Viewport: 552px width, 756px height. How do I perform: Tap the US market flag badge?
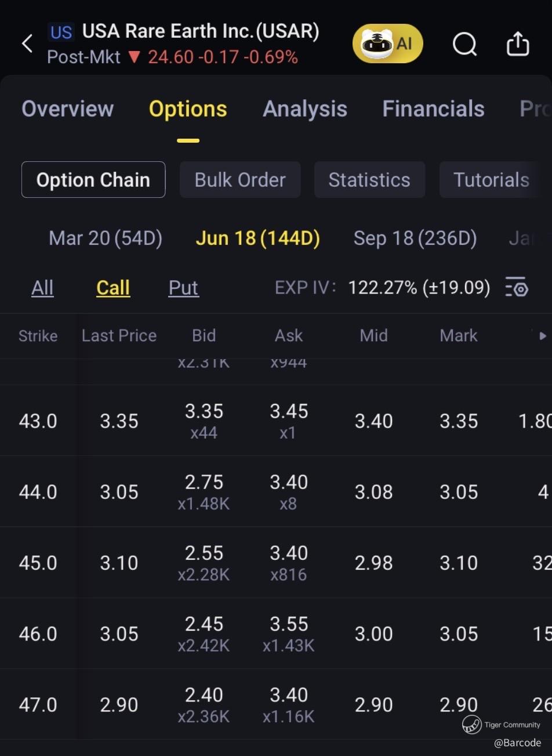(x=61, y=32)
